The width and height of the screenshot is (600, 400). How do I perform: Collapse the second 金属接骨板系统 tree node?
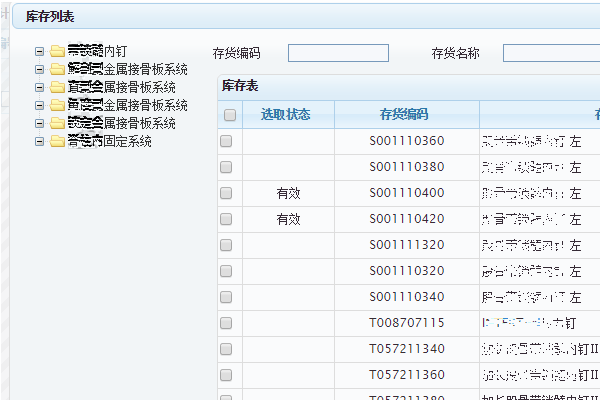[39, 69]
